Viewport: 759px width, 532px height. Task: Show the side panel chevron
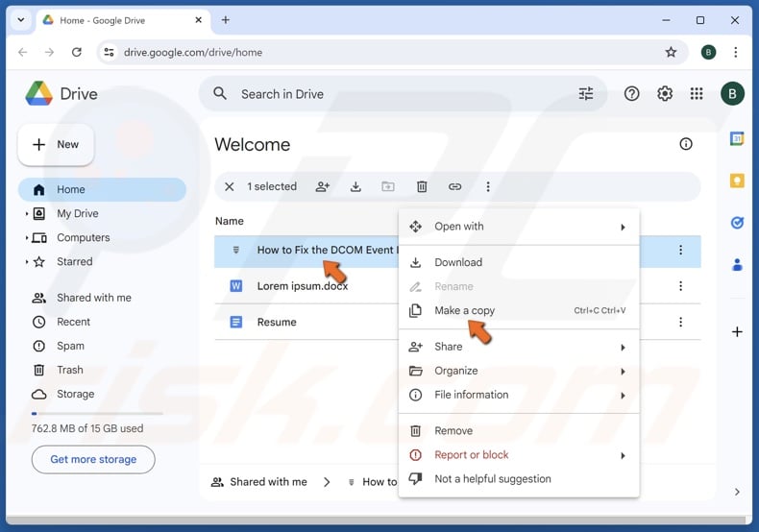click(737, 492)
